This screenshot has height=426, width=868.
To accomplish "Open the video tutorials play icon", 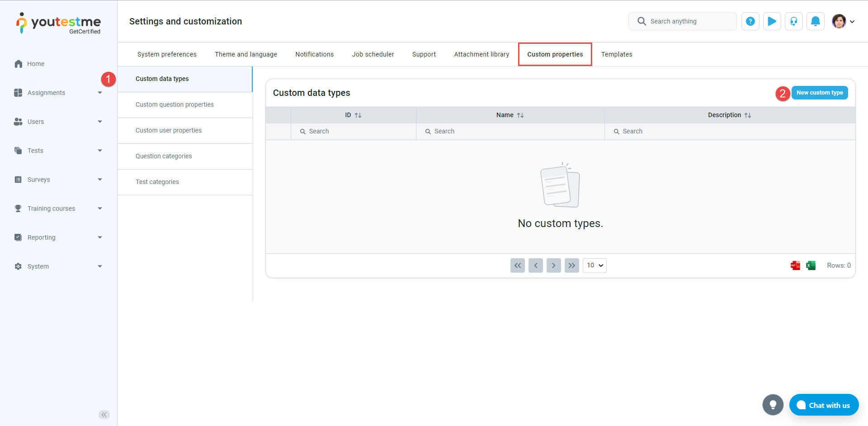I will (x=772, y=21).
